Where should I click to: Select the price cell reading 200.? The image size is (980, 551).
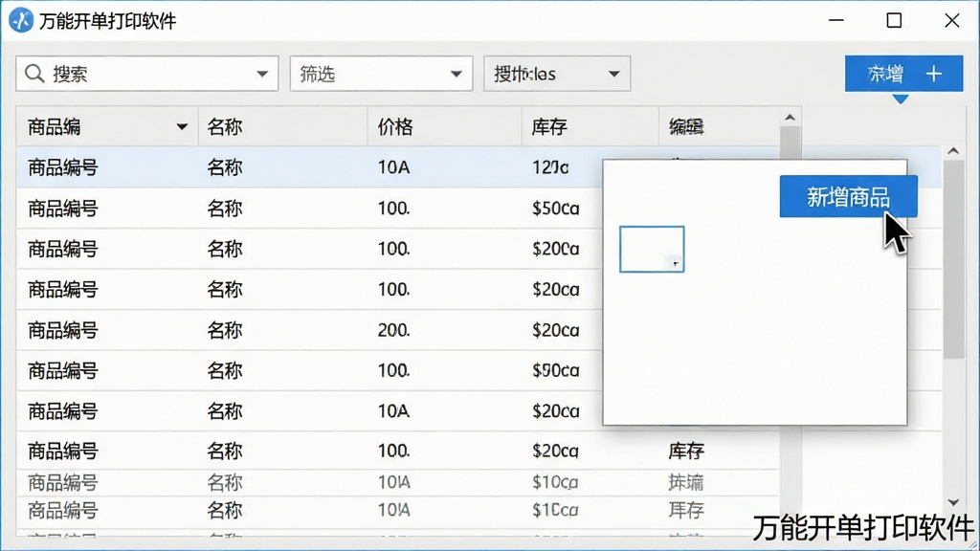pyautogui.click(x=393, y=330)
